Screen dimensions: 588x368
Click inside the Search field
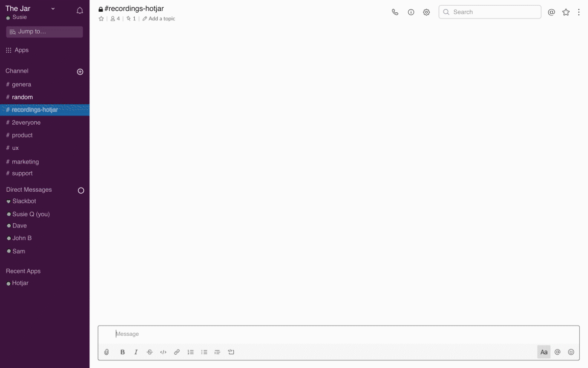click(489, 11)
